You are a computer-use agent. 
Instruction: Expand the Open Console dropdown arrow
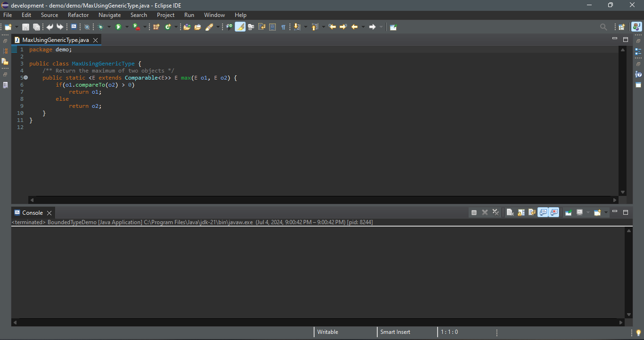click(606, 212)
